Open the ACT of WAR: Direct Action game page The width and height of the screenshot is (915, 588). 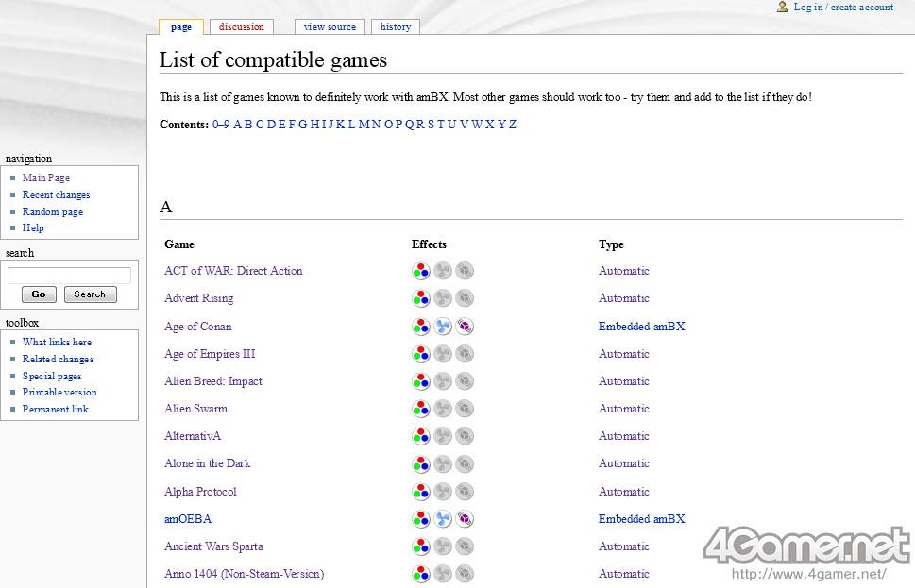pyautogui.click(x=233, y=271)
